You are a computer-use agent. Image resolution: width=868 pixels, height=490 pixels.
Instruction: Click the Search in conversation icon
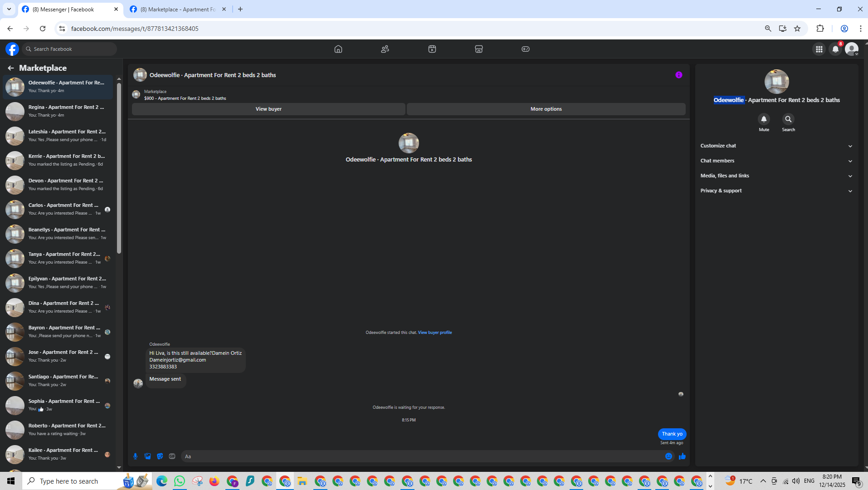point(788,119)
